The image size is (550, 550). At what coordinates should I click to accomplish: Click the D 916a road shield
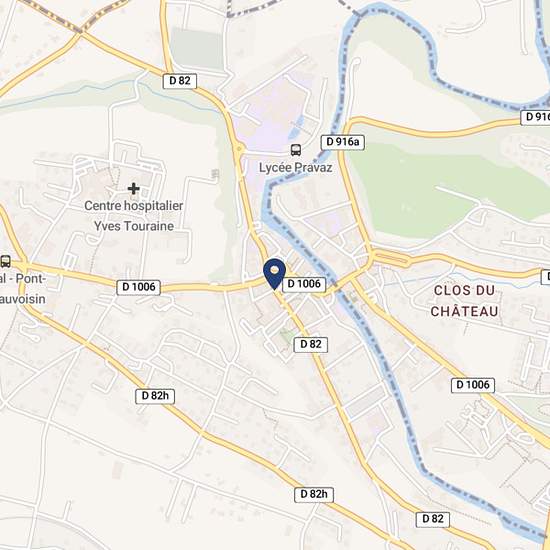click(x=343, y=142)
